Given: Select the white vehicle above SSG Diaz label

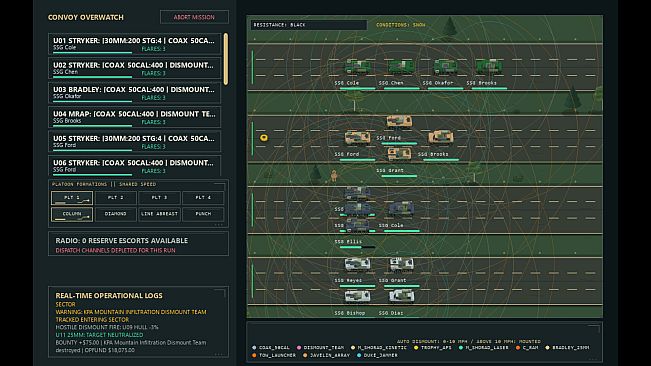Looking at the screenshot, I should [401, 296].
